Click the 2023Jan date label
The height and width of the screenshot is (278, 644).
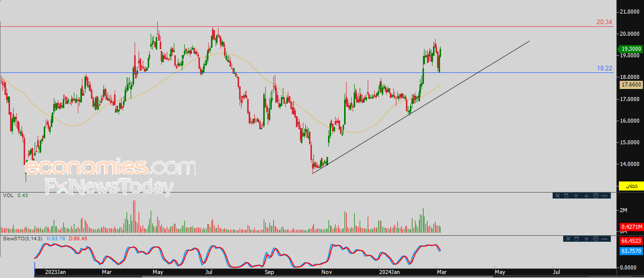[x=55, y=272]
